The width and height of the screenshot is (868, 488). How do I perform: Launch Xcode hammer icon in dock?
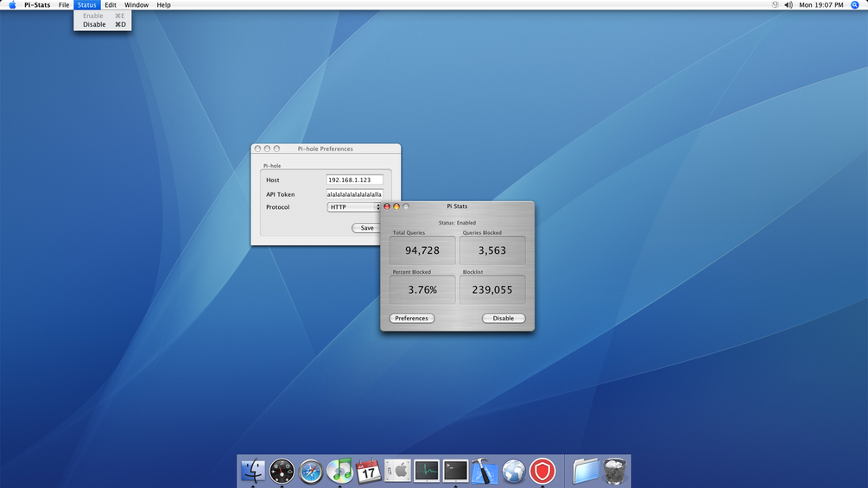485,472
